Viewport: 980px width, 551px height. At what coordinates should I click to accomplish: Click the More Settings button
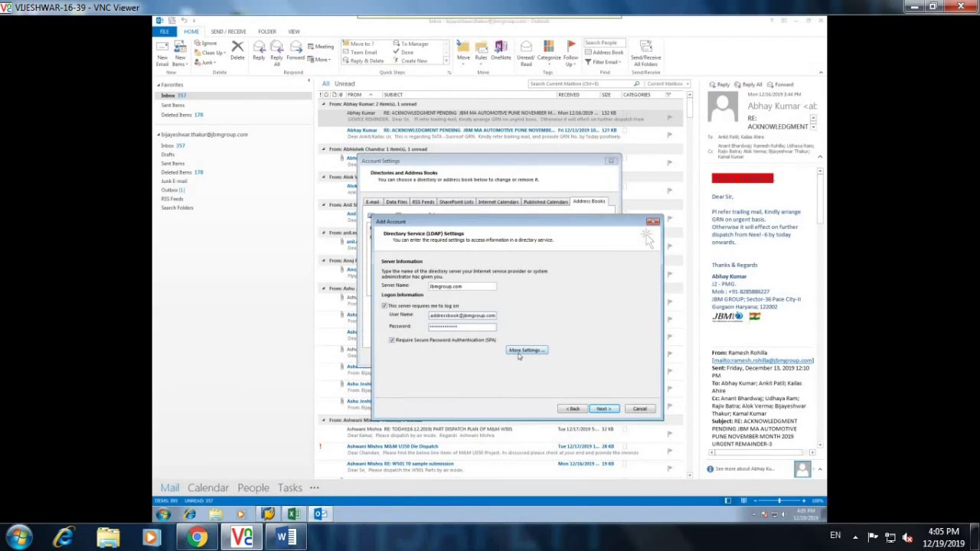click(527, 350)
